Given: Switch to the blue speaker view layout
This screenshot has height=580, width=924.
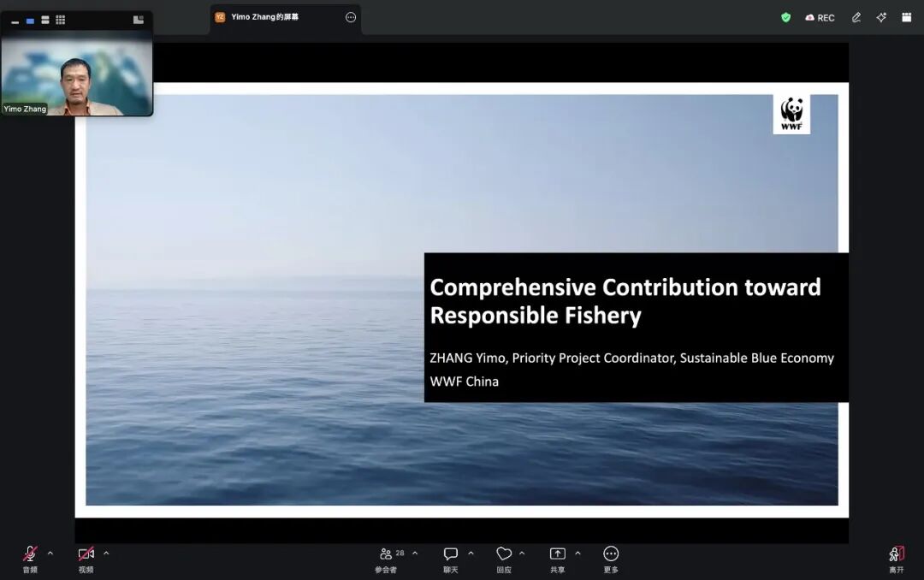Looking at the screenshot, I should [x=30, y=21].
